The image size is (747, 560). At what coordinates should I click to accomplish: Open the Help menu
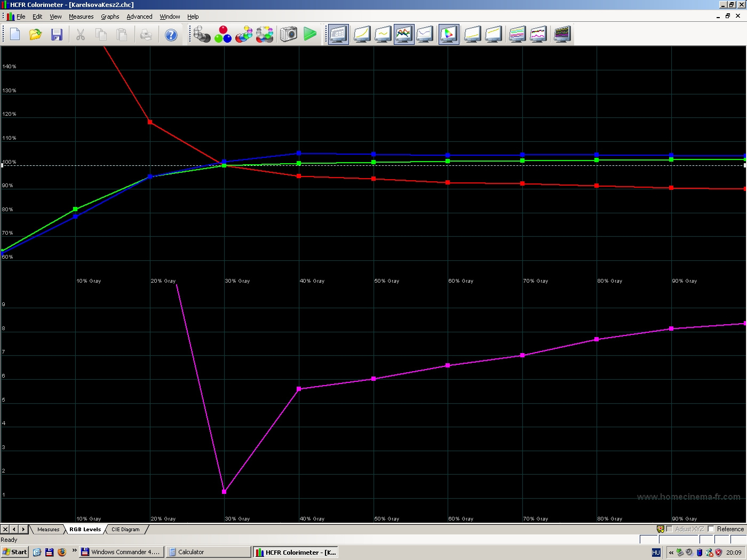coord(193,17)
